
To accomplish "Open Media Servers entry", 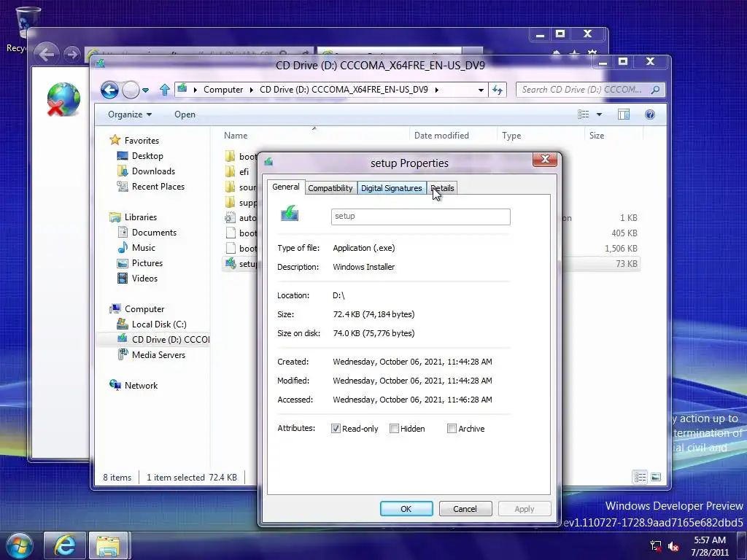I will point(158,354).
